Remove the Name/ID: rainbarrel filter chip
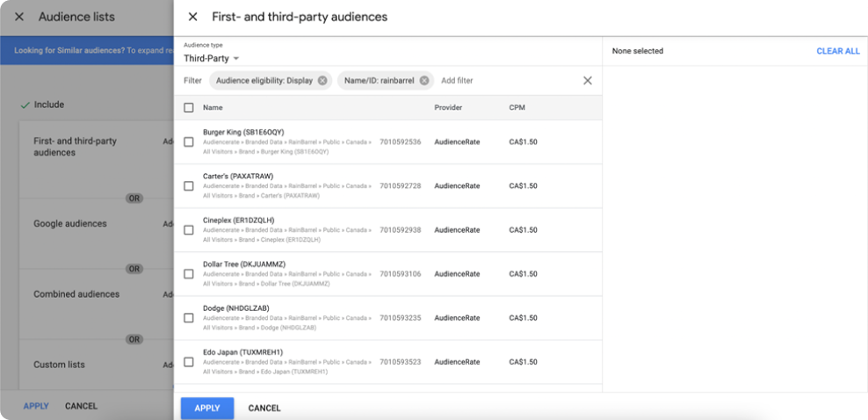This screenshot has height=420, width=868. (424, 81)
